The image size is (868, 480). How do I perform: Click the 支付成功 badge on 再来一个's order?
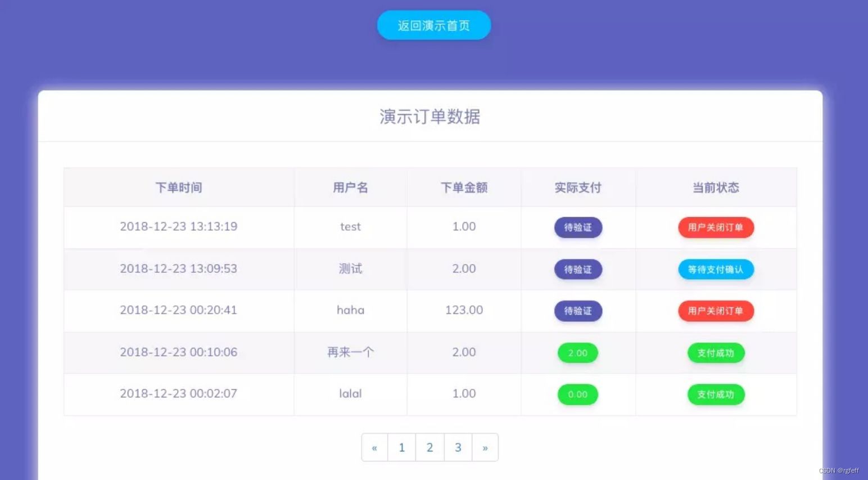(x=716, y=353)
